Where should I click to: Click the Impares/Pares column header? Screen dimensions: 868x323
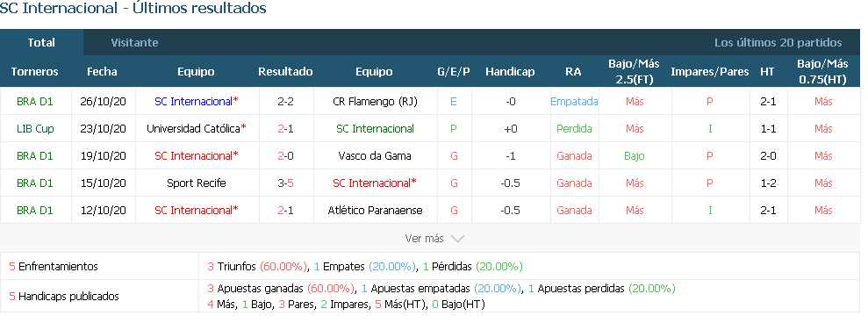click(710, 71)
